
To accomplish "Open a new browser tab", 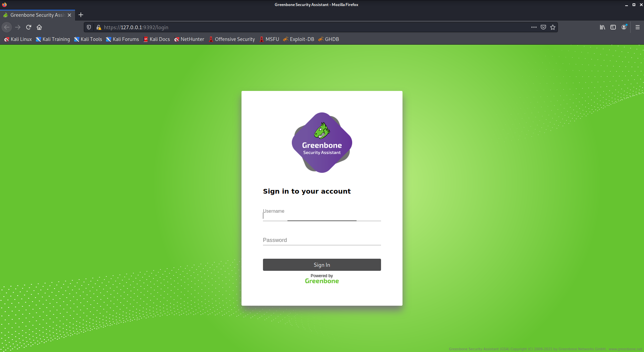I will click(81, 15).
